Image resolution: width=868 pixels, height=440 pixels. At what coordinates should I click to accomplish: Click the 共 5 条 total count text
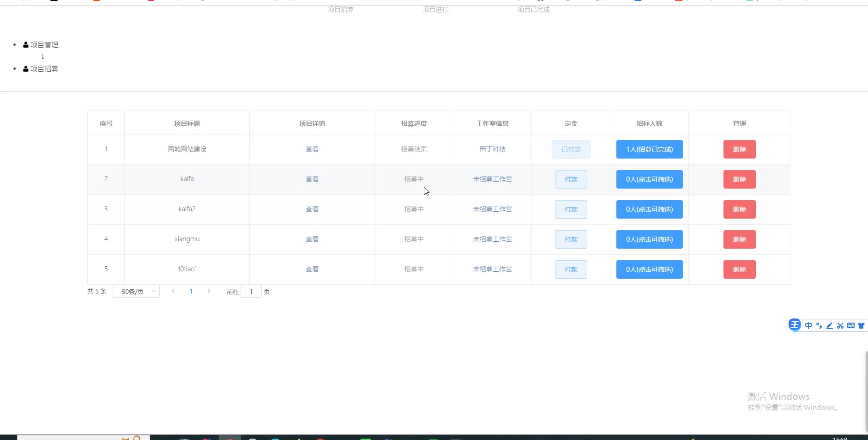tap(97, 291)
